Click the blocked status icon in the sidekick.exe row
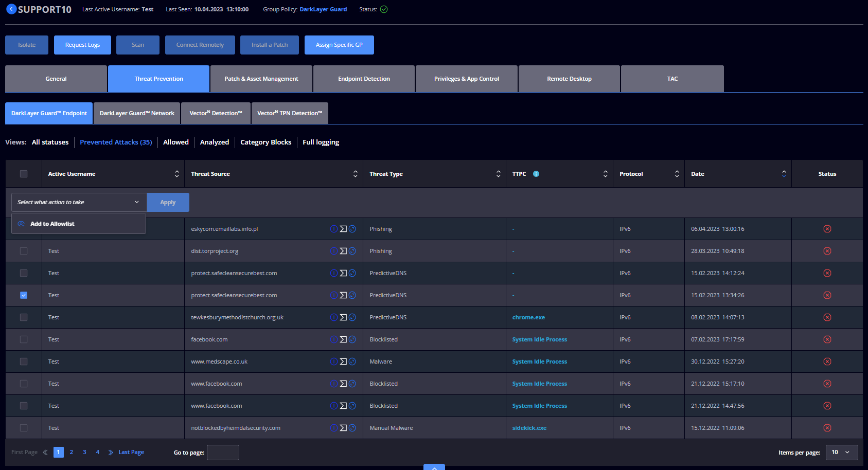This screenshot has width=868, height=470. pos(827,428)
